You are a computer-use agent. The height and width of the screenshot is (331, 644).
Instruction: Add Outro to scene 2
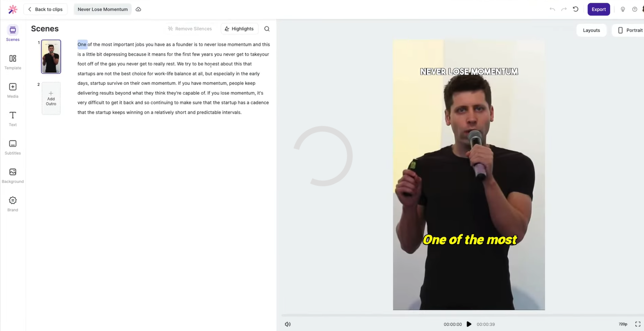(50, 98)
